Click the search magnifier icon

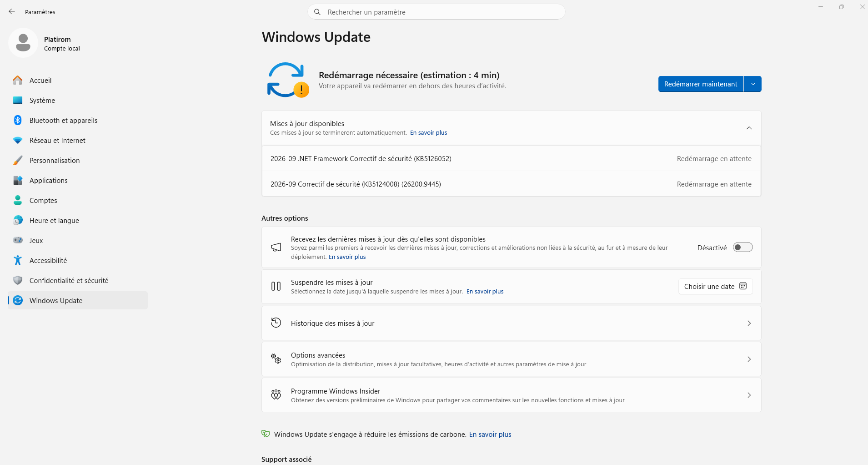coord(317,12)
